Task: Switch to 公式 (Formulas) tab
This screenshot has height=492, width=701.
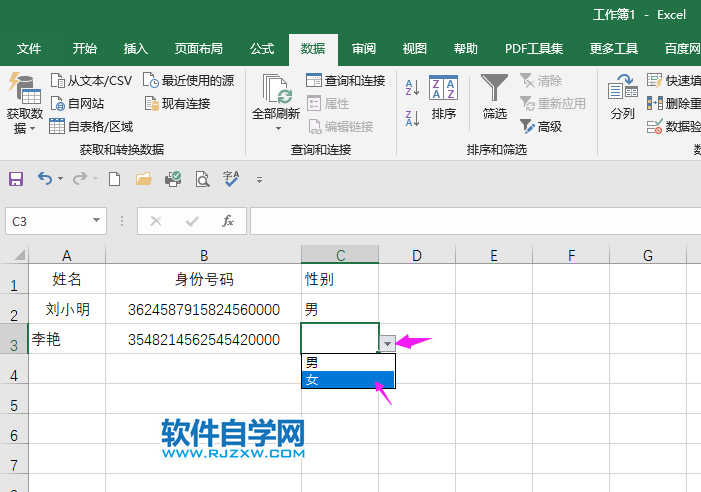Action: 262,49
